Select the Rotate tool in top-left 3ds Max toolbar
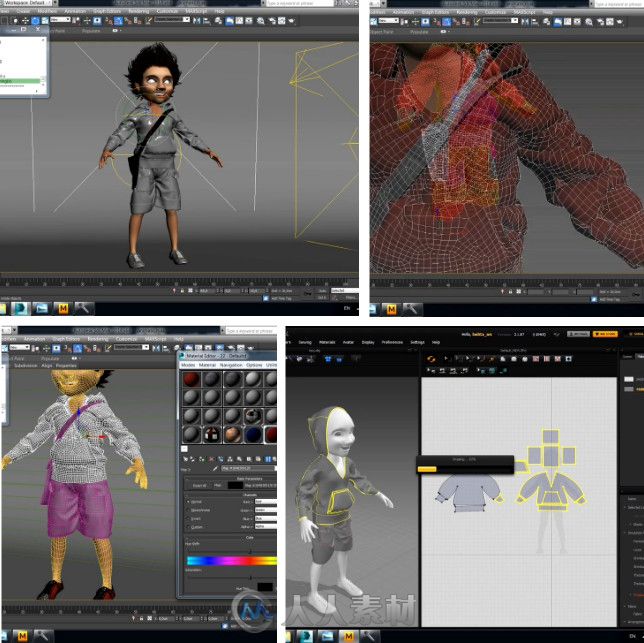 point(35,21)
